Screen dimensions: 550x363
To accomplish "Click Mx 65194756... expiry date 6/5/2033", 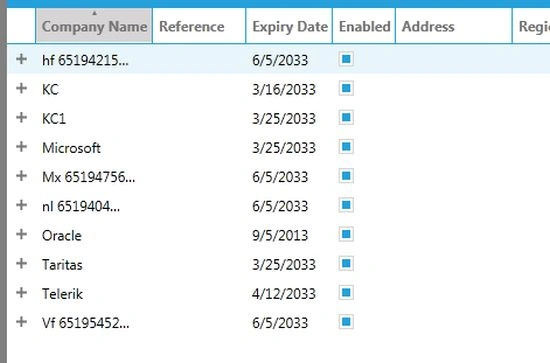I will tap(280, 177).
